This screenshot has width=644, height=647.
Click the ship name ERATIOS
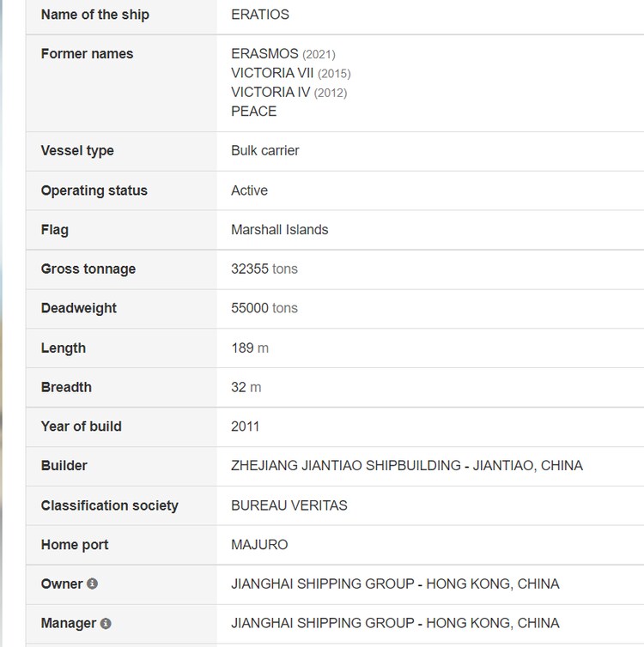point(259,15)
